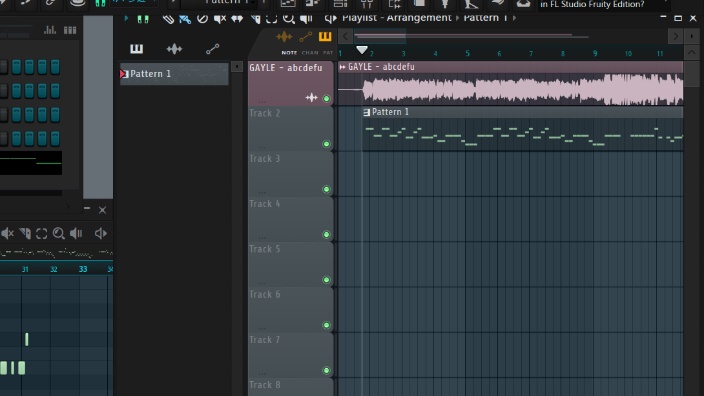Click the orange automation icon above CHAN
Screen dimensions: 704x396
coord(305,37)
